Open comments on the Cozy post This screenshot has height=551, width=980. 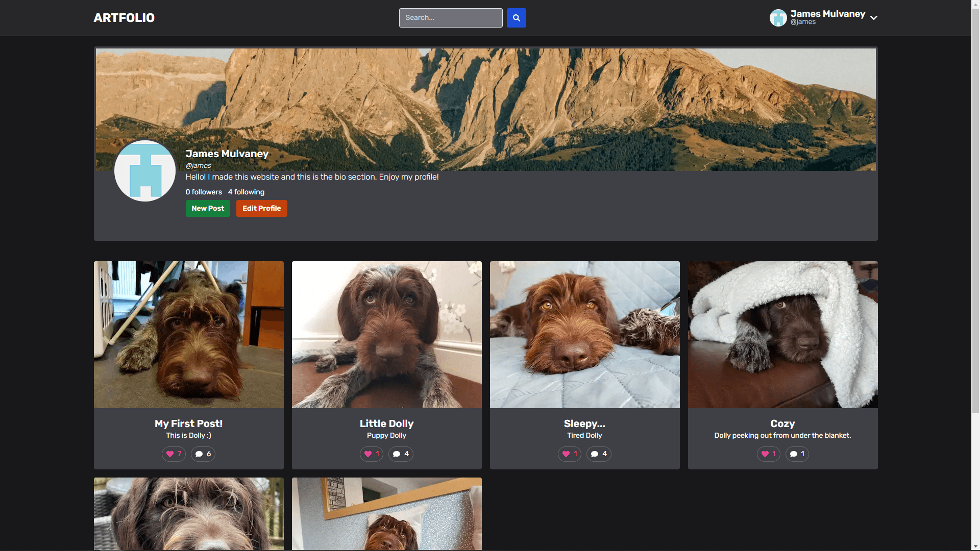coord(797,454)
